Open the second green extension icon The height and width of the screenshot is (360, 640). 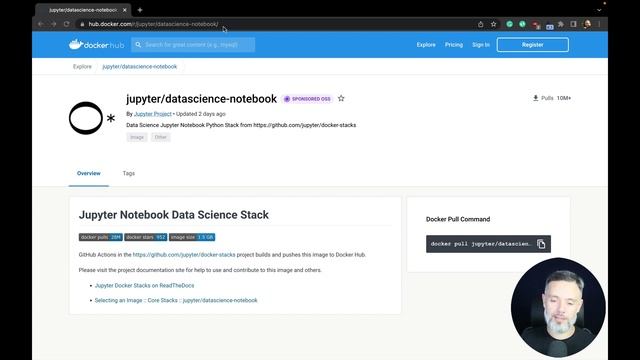tap(522, 24)
